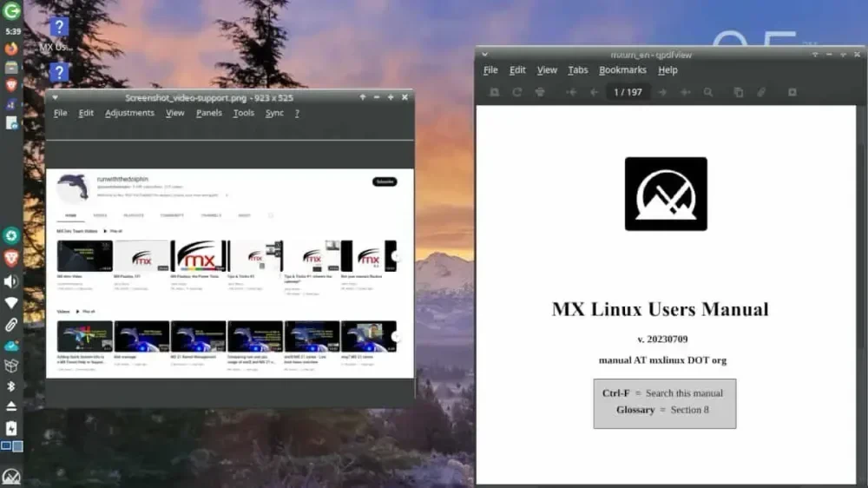Open the Adjustments menu in image viewer

tap(129, 113)
